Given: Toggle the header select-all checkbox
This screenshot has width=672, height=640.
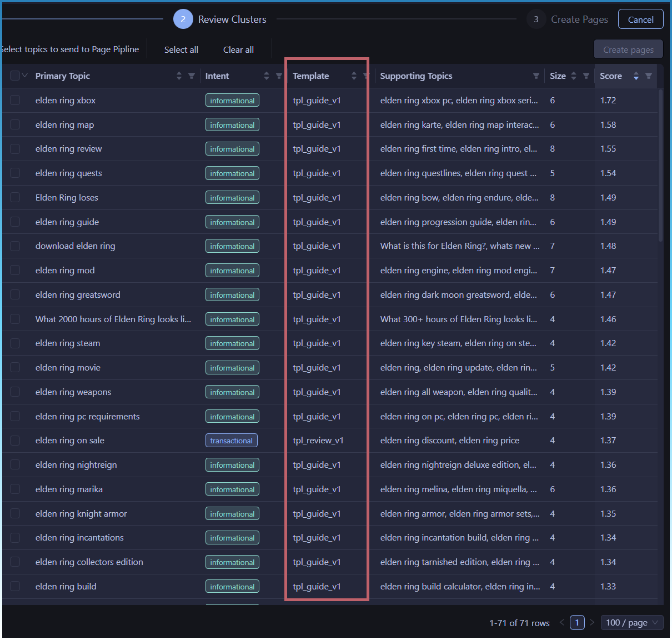Looking at the screenshot, I should pyautogui.click(x=15, y=76).
